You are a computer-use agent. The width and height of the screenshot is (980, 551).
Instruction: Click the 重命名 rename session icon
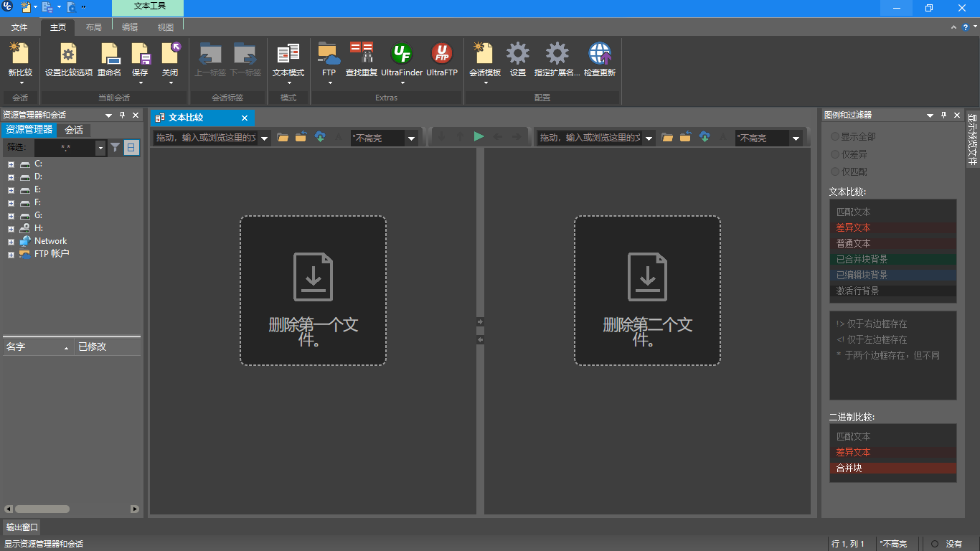pos(110,59)
